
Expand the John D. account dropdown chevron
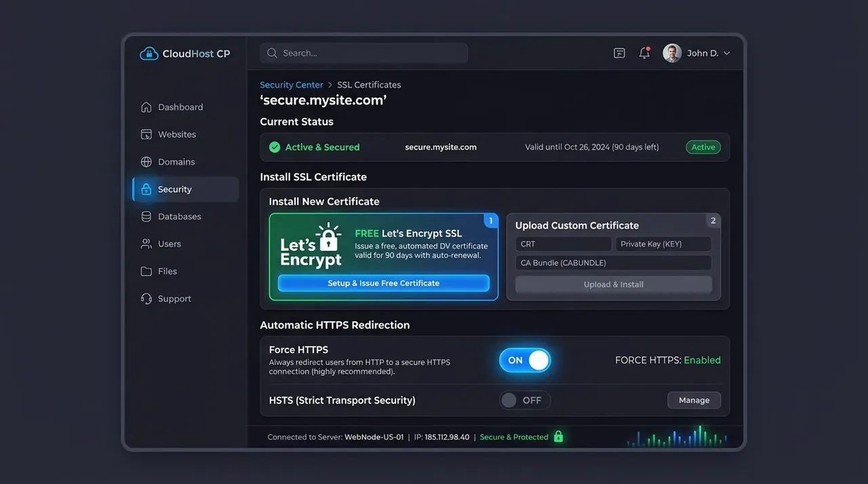coord(727,54)
